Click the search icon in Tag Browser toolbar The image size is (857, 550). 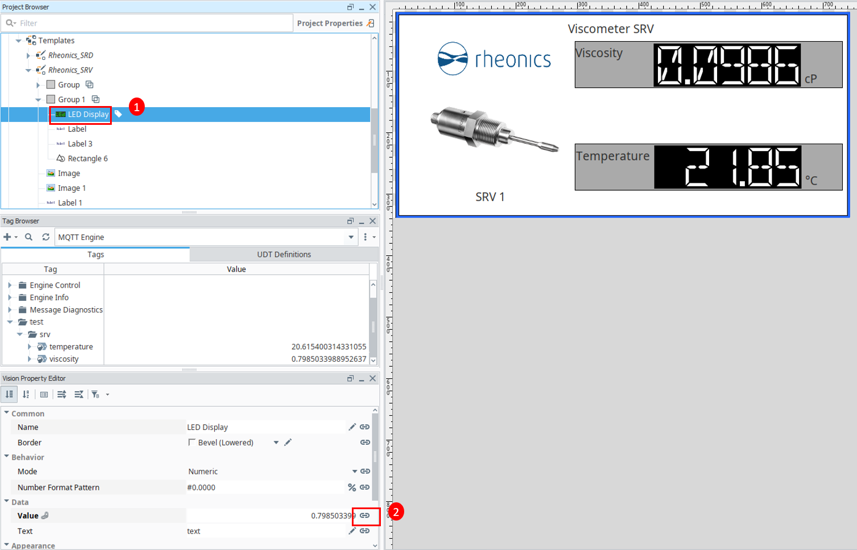[x=29, y=237]
